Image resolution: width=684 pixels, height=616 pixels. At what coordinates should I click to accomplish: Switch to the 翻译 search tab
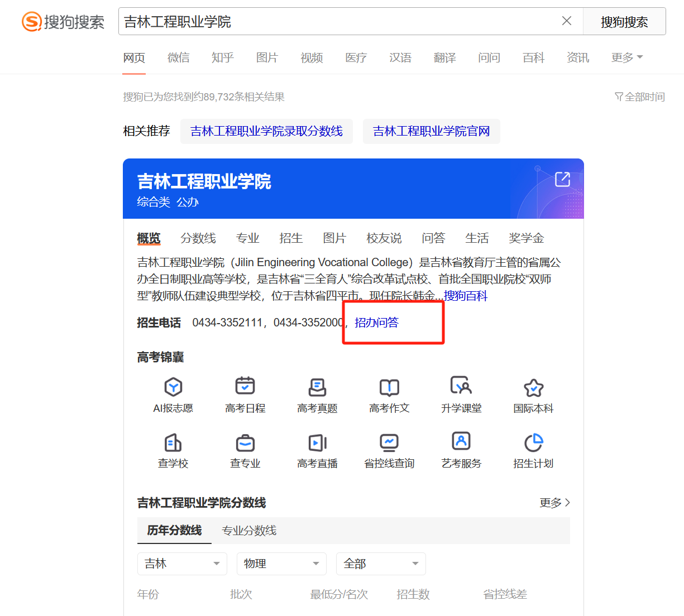pos(445,57)
